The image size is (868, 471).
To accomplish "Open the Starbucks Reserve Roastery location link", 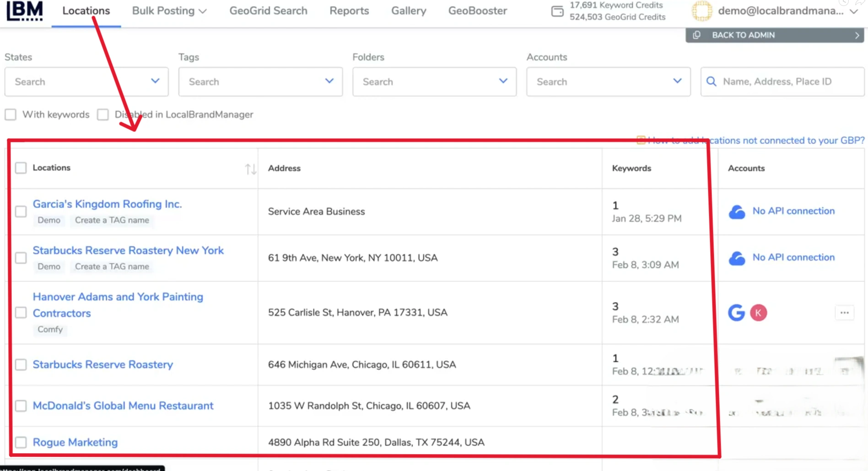I will point(102,364).
